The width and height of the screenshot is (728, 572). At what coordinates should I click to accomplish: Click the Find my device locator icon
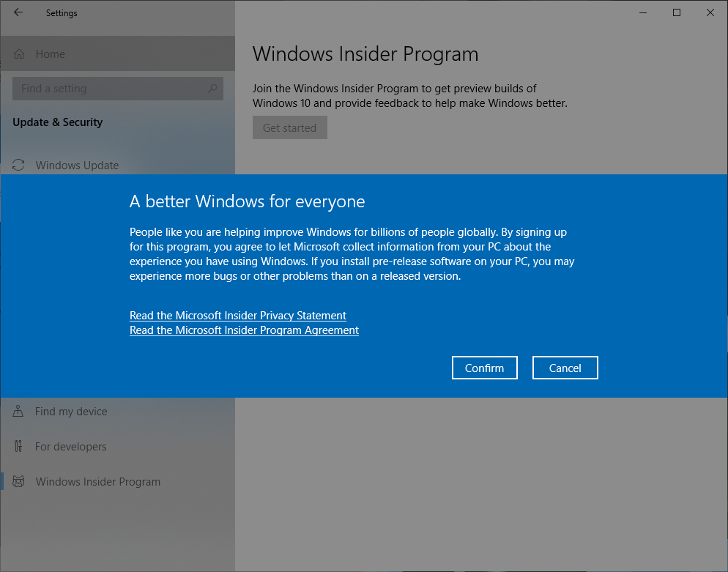point(16,411)
